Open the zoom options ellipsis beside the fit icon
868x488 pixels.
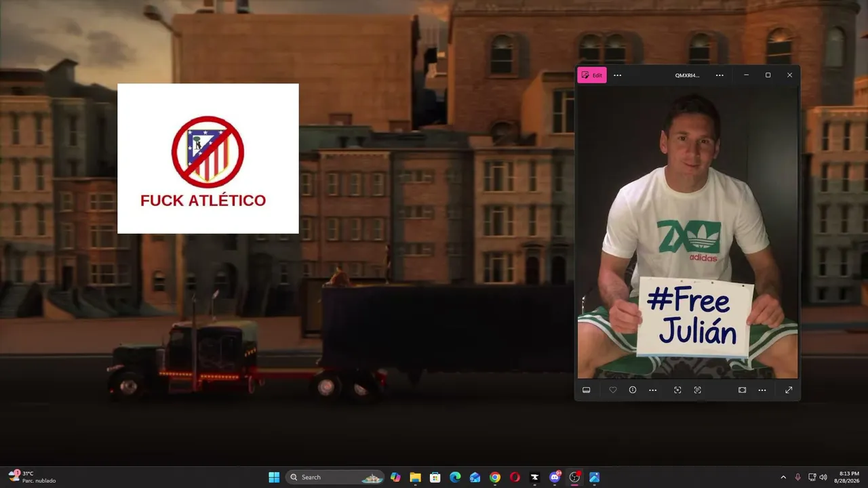762,390
